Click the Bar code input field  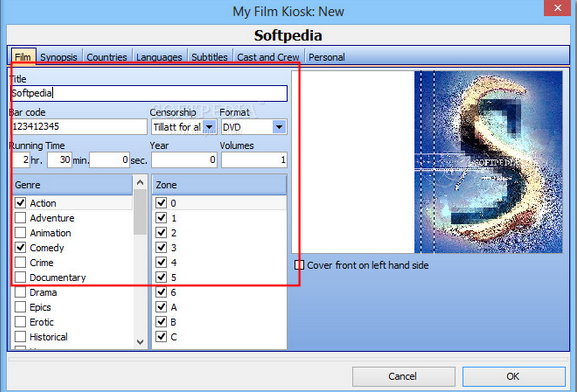pos(79,127)
